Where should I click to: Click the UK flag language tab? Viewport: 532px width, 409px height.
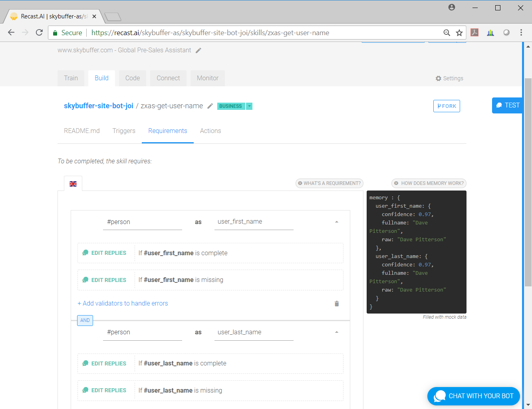pyautogui.click(x=73, y=184)
